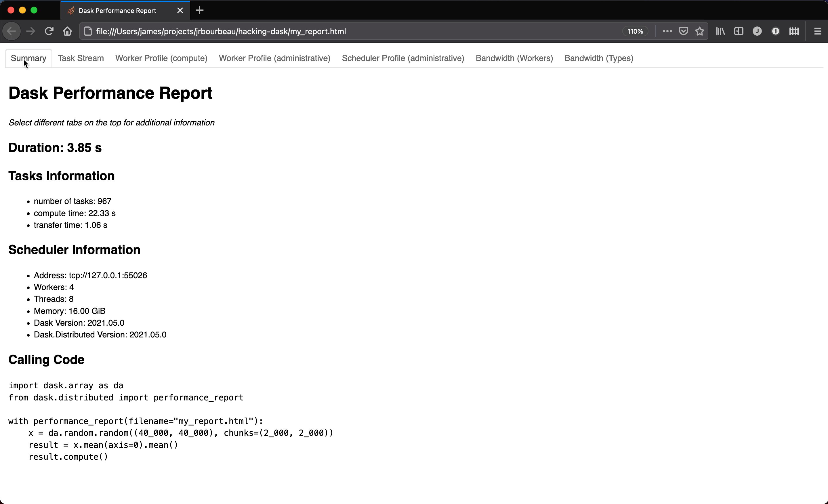The width and height of the screenshot is (828, 504).
Task: Click the circular info extension icon
Action: point(776,31)
